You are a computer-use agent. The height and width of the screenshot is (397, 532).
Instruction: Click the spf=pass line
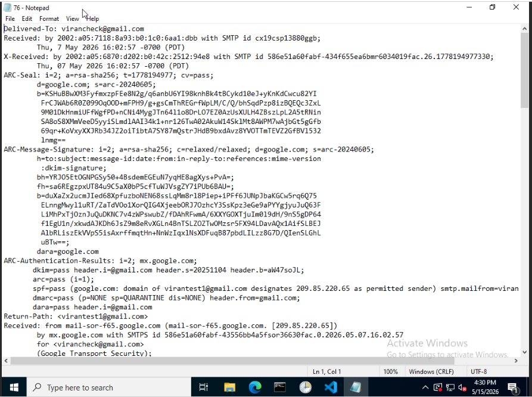pos(275,289)
